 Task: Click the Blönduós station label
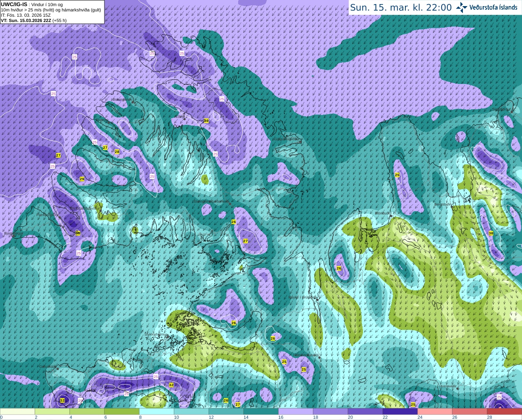click(383, 213)
